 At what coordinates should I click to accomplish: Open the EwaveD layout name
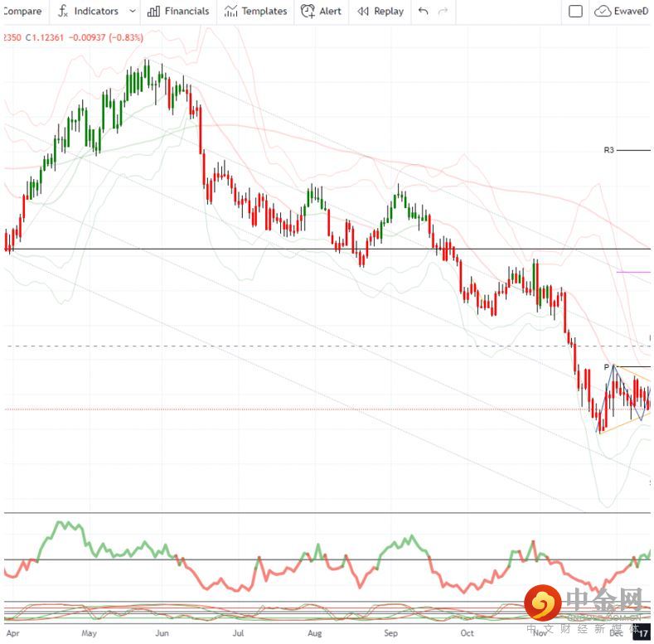(631, 12)
